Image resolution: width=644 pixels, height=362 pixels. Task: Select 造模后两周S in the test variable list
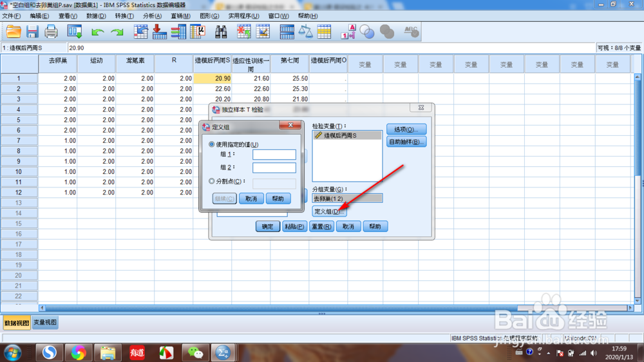347,135
